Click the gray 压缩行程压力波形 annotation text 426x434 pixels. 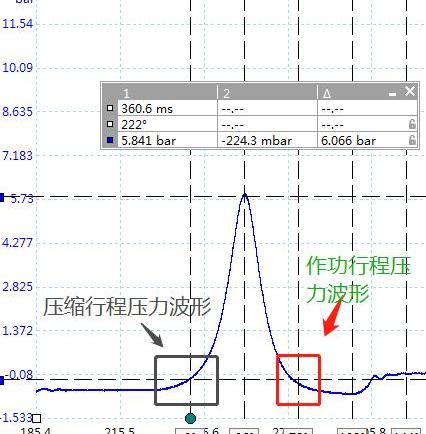127,307
